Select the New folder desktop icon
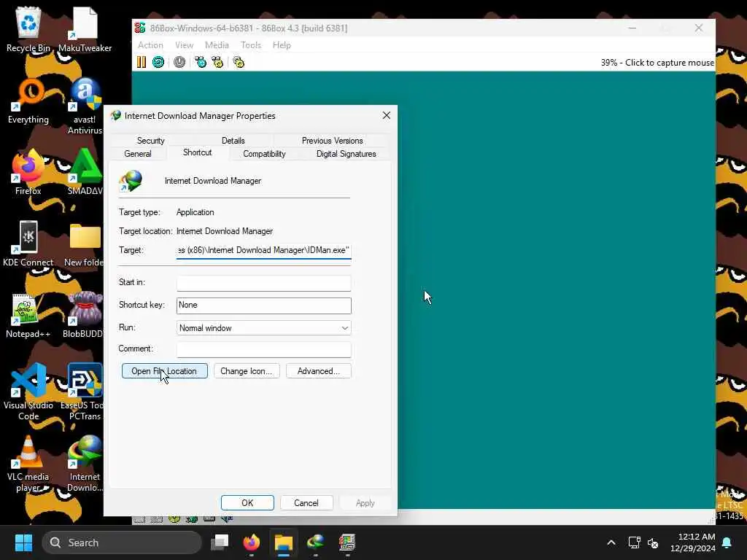Screen dimensions: 747x560 tap(85, 244)
